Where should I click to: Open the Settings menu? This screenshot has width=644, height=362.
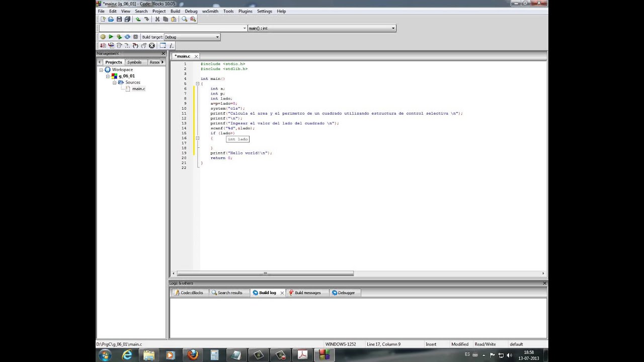(x=264, y=11)
